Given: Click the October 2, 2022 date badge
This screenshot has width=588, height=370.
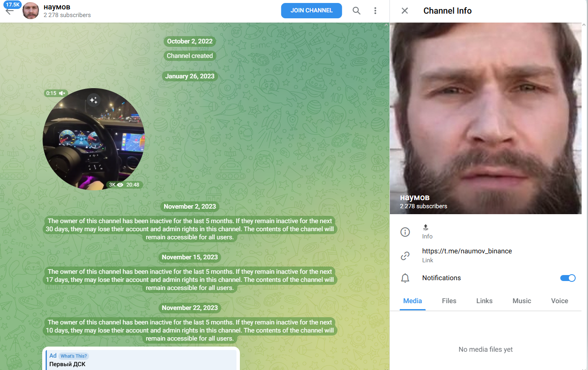Looking at the screenshot, I should (x=190, y=41).
